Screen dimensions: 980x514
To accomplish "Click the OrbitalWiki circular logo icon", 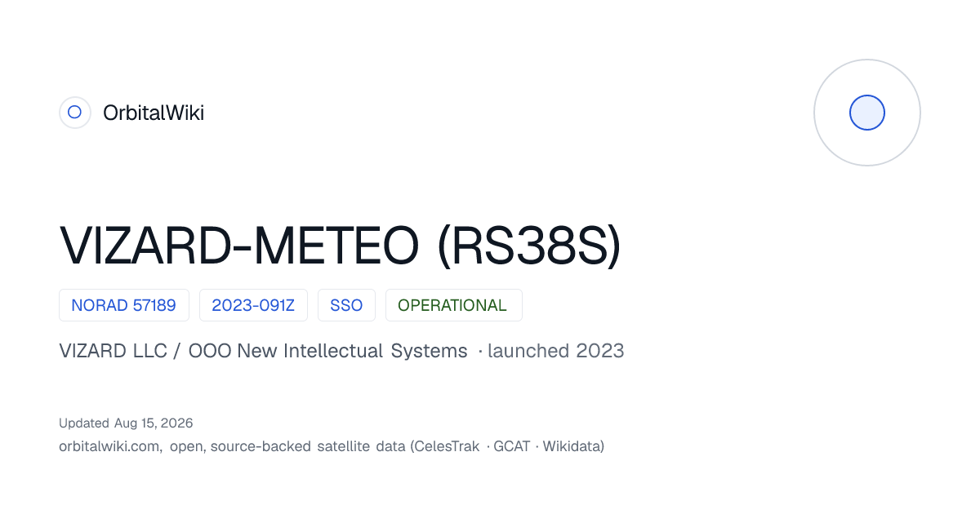I will point(74,113).
